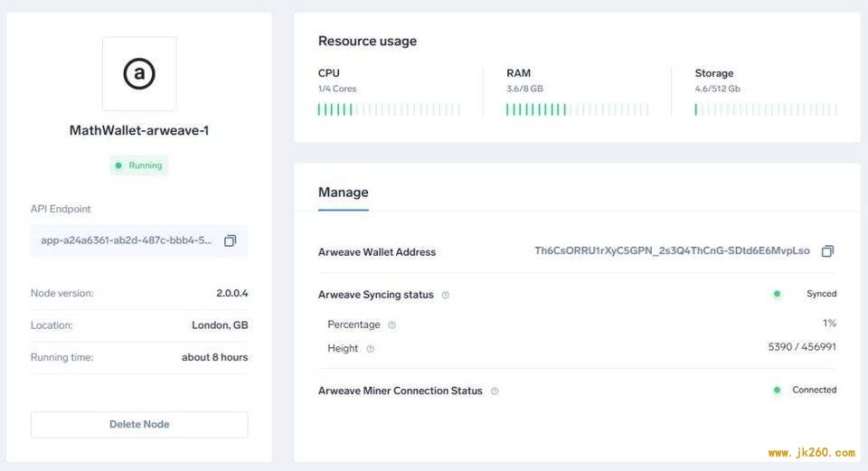Click the green Connected status dot
868x471 pixels.
[x=777, y=391]
